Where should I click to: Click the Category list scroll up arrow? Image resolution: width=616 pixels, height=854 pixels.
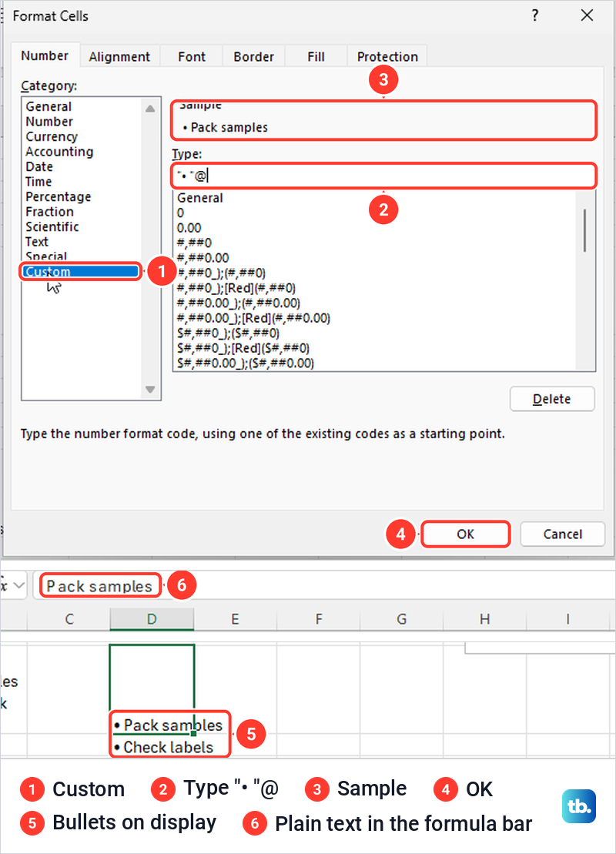(x=150, y=109)
